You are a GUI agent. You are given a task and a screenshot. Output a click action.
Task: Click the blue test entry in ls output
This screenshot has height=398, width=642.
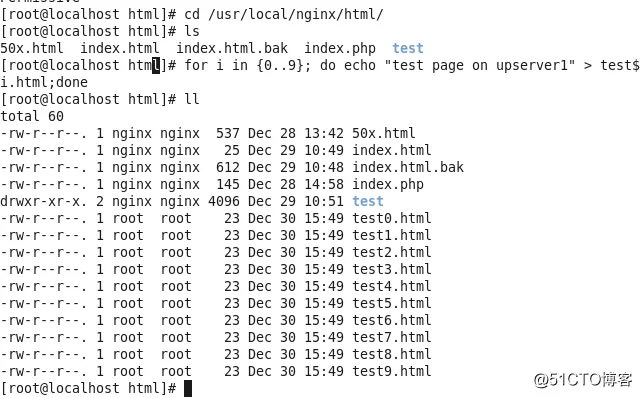pyautogui.click(x=407, y=48)
